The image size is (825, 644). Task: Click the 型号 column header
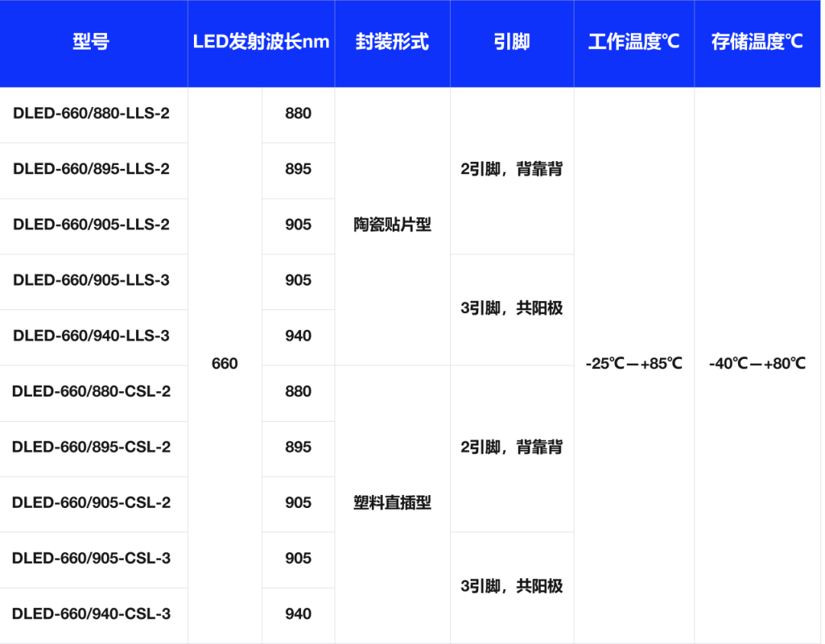[92, 44]
